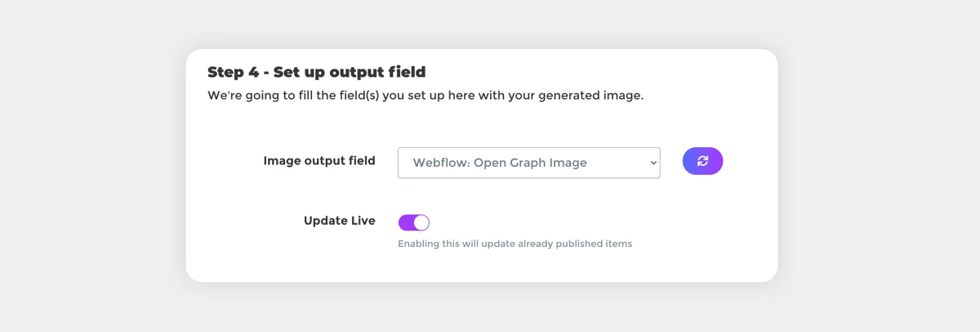Open the Image output field dropdown
The height and width of the screenshot is (332, 980).
529,163
